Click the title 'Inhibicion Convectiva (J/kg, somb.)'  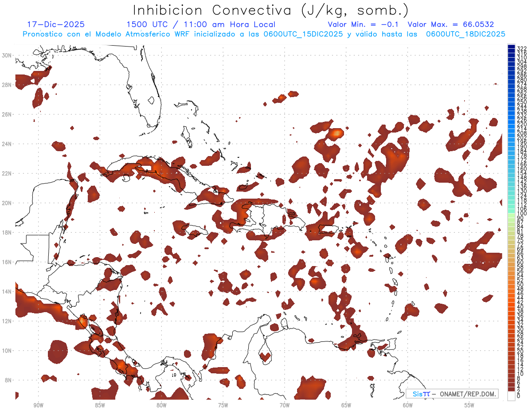(271, 10)
